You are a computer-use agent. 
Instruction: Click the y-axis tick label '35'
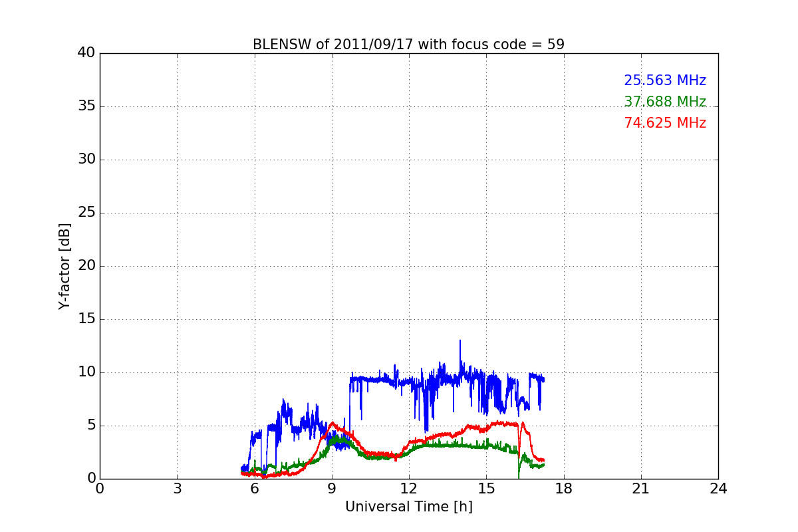(86, 106)
